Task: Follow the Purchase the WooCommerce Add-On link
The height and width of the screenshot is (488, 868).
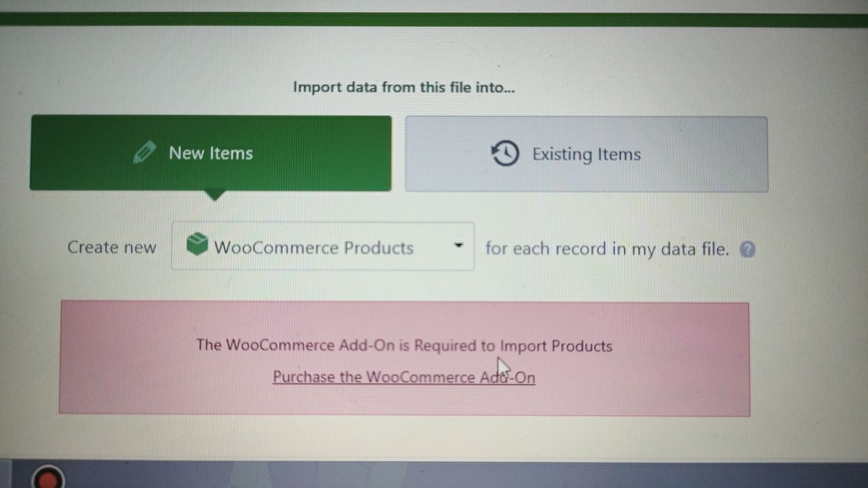Action: pyautogui.click(x=403, y=377)
